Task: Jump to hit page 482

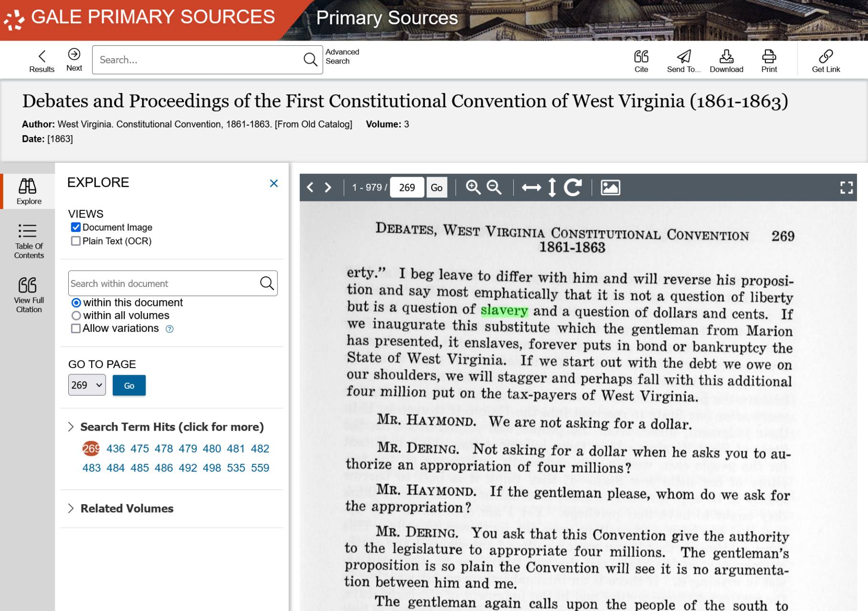Action: click(x=260, y=449)
